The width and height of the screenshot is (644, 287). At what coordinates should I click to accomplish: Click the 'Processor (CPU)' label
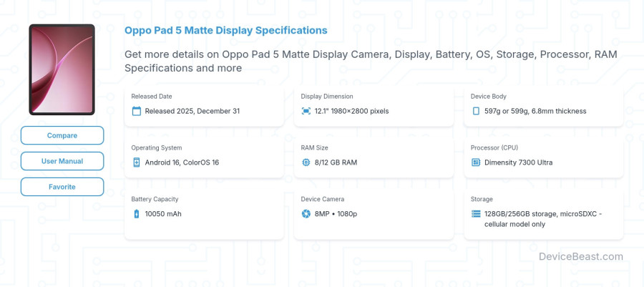[x=494, y=148]
